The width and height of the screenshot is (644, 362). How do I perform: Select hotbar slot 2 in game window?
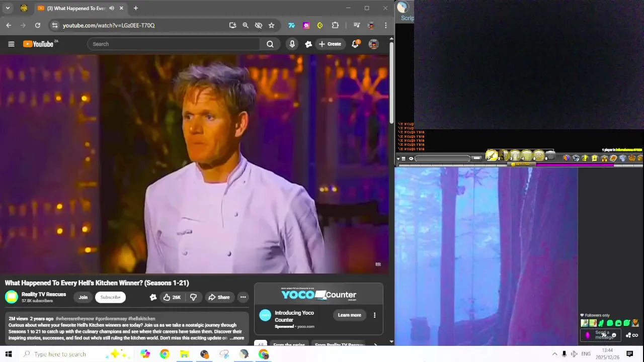(503, 156)
